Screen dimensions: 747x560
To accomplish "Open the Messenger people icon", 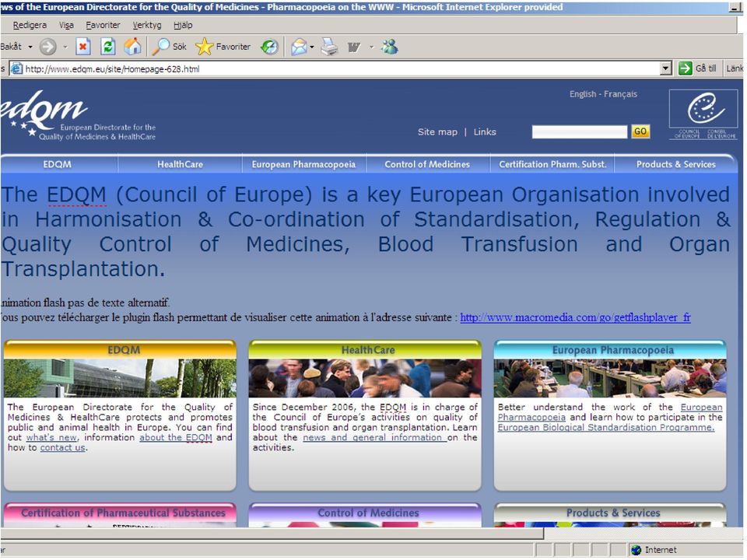I will [x=390, y=47].
